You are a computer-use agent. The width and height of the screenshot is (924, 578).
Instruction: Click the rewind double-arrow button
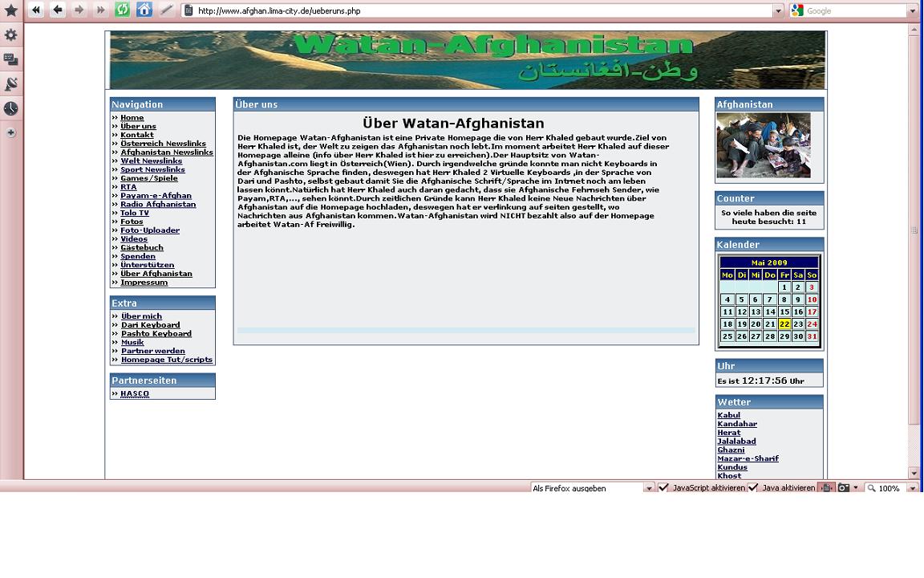coord(36,10)
